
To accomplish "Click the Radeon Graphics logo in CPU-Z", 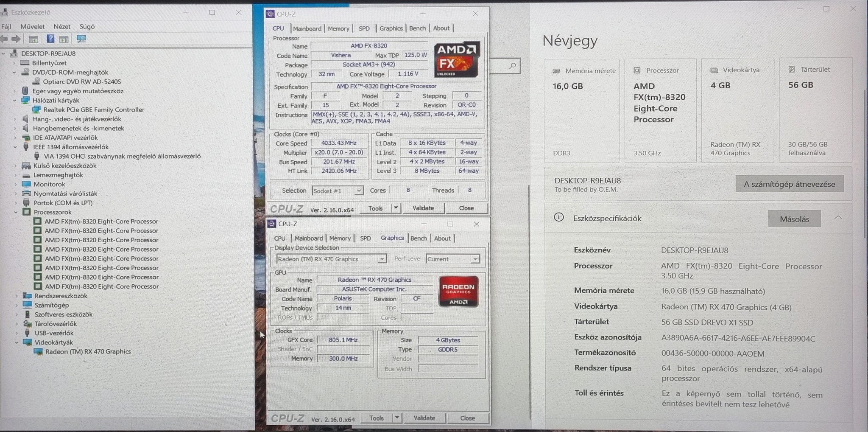I will 458,292.
